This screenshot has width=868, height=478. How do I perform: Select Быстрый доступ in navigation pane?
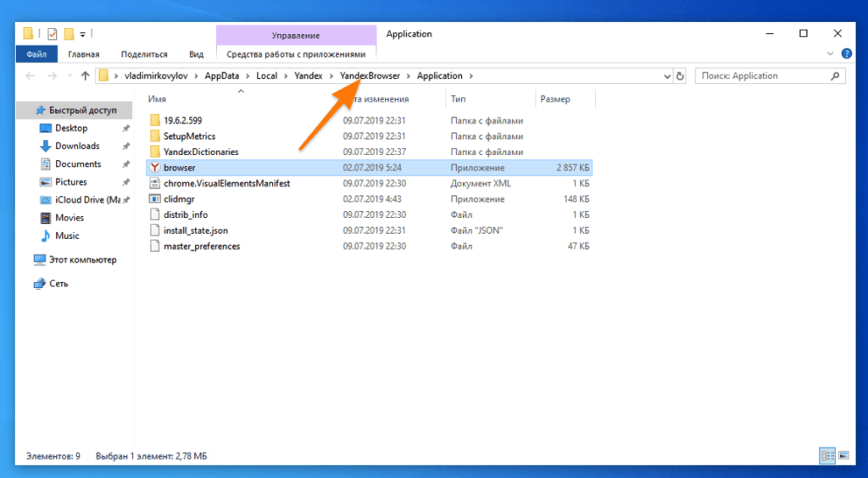pos(83,110)
